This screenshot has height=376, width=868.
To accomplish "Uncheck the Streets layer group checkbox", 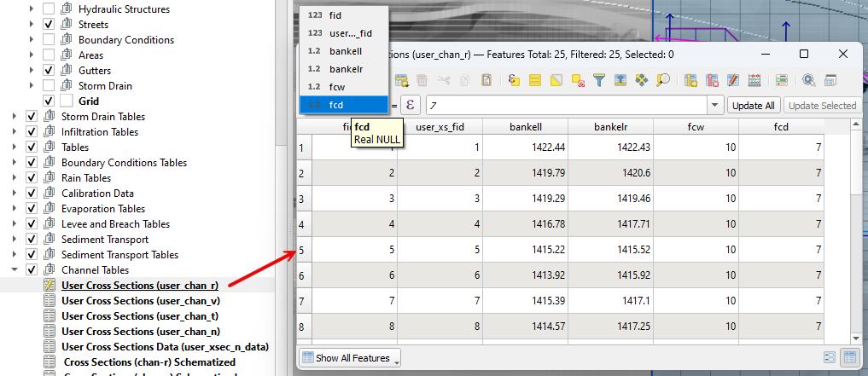I will coord(49,25).
